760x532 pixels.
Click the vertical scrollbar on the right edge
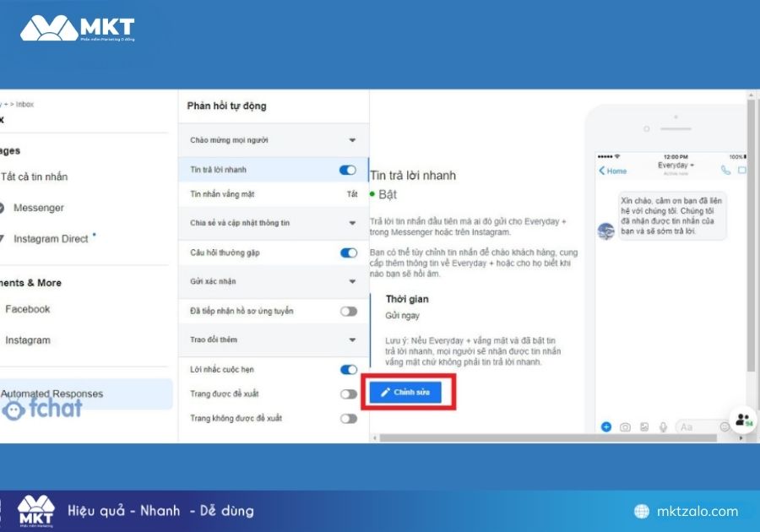[x=751, y=236]
